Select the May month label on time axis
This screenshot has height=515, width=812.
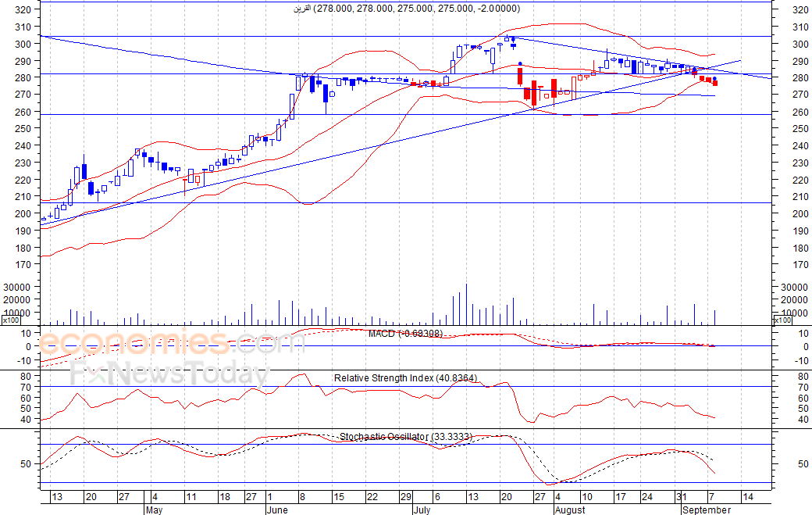tap(154, 510)
